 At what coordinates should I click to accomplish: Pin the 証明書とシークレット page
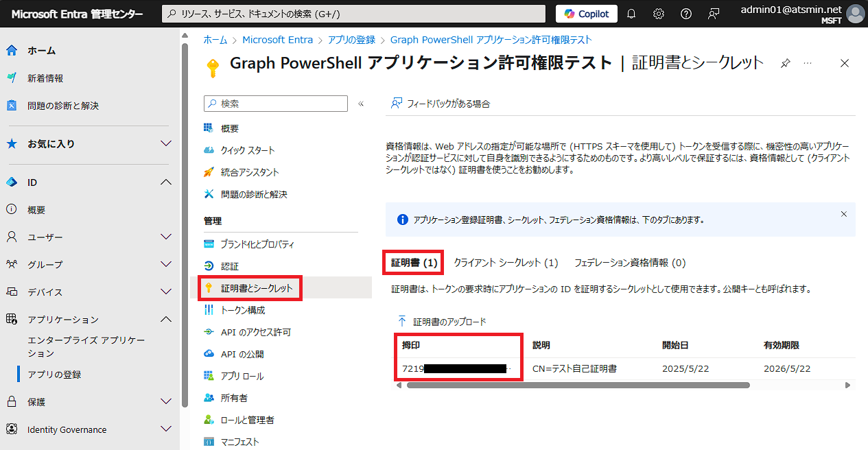(x=785, y=62)
